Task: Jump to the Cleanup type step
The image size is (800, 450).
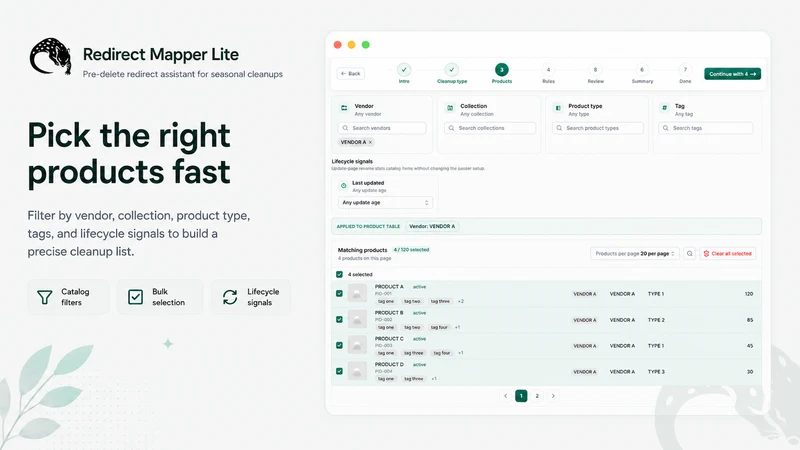Action: click(x=452, y=73)
